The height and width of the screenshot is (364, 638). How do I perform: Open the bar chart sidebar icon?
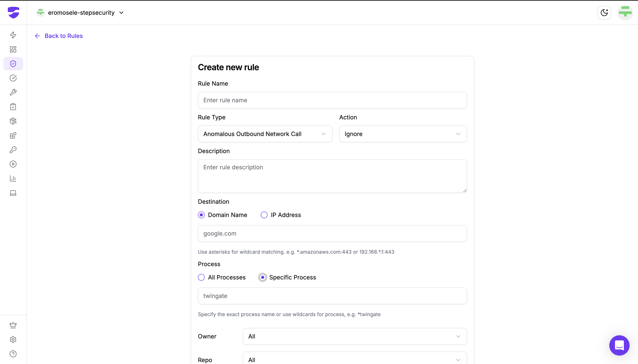(13, 178)
